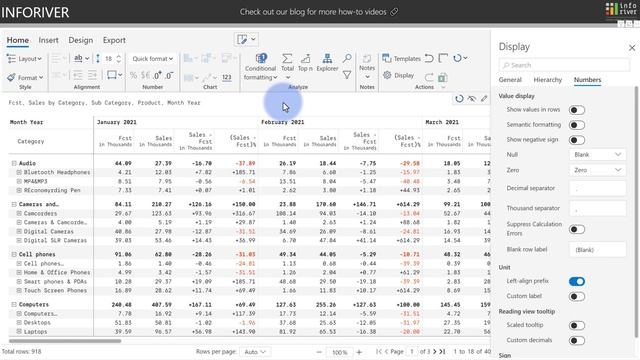Switch to the Design ribbon tab

(x=80, y=40)
